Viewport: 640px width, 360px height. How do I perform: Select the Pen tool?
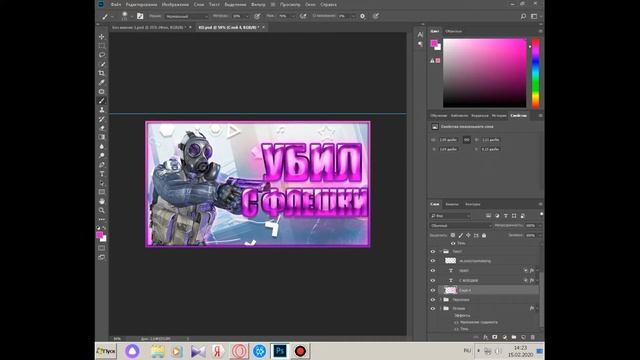click(102, 165)
